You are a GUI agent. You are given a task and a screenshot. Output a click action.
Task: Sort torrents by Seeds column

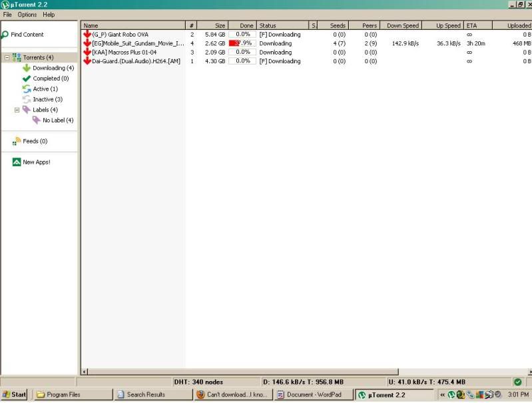pos(332,25)
